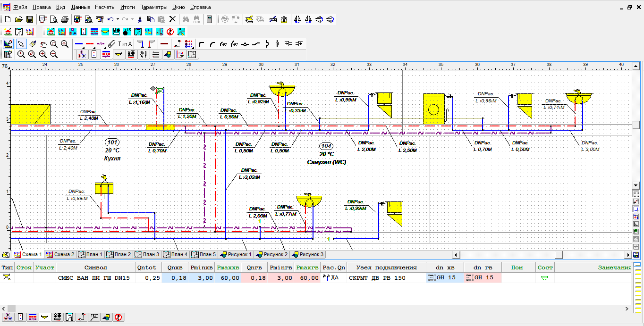Toggle the snap-to-line button with red diagonal
Screen dimensions: 644x326
636,201
